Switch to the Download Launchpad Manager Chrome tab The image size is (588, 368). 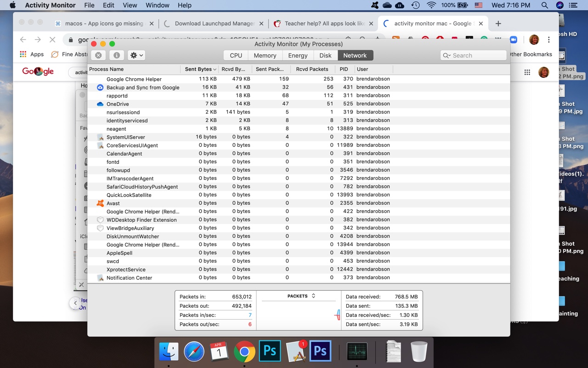point(215,23)
